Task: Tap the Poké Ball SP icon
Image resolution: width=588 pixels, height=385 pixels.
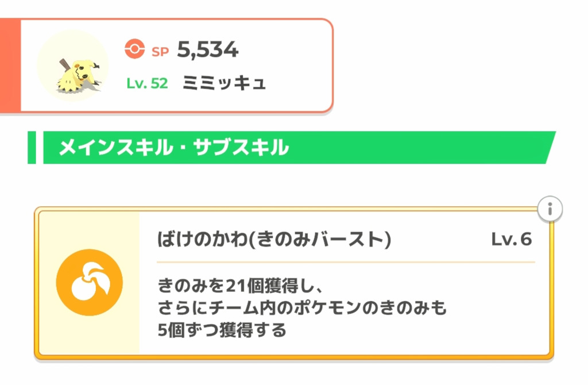Action: click(134, 51)
